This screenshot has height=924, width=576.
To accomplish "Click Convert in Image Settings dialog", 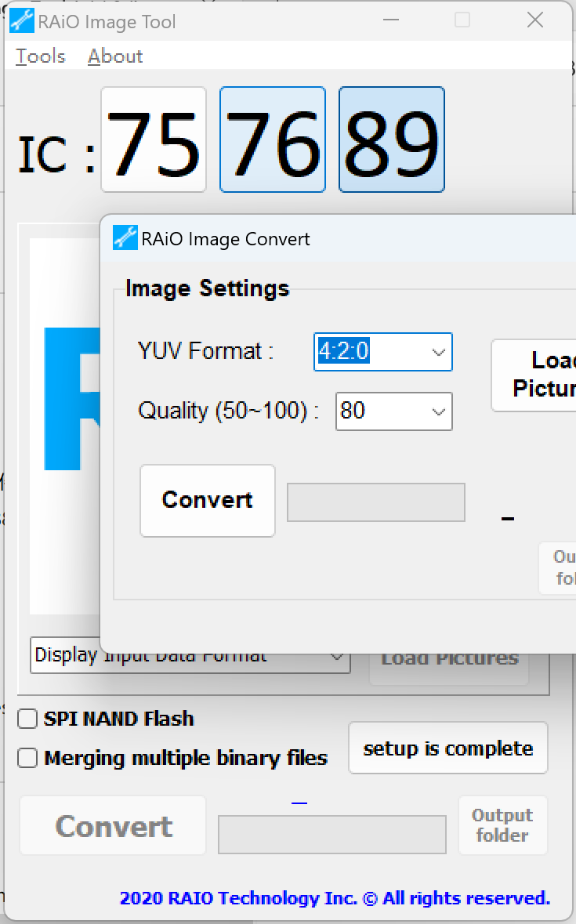I will click(x=208, y=501).
